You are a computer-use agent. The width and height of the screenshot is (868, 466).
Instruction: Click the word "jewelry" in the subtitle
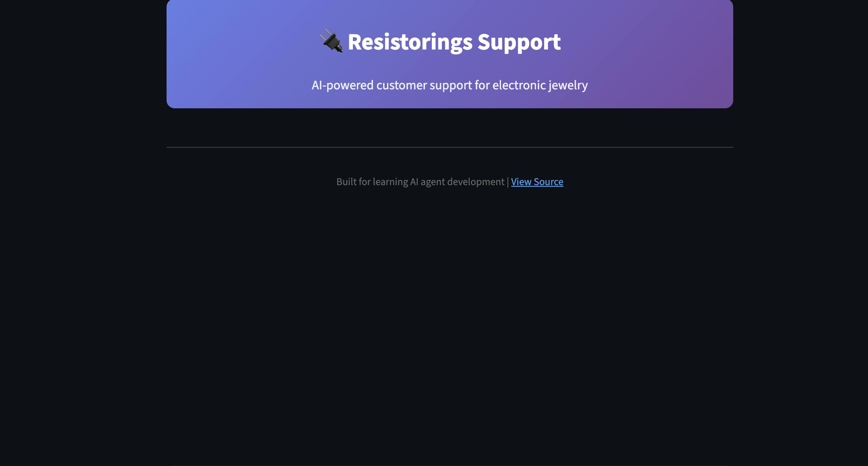[x=568, y=85]
